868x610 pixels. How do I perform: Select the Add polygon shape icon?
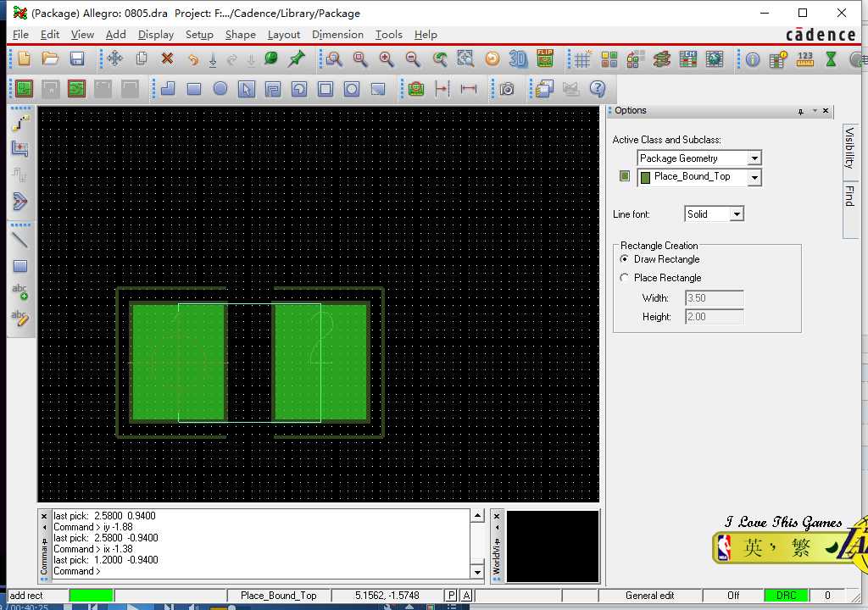(x=168, y=89)
